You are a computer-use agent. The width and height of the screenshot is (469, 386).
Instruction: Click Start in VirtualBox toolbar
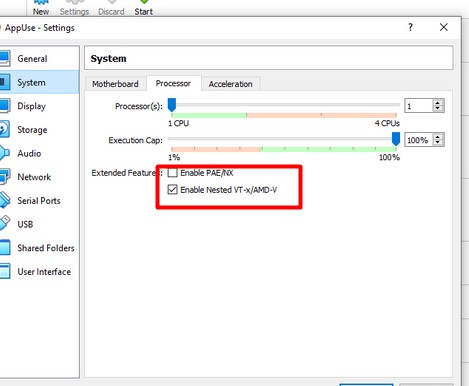(144, 8)
